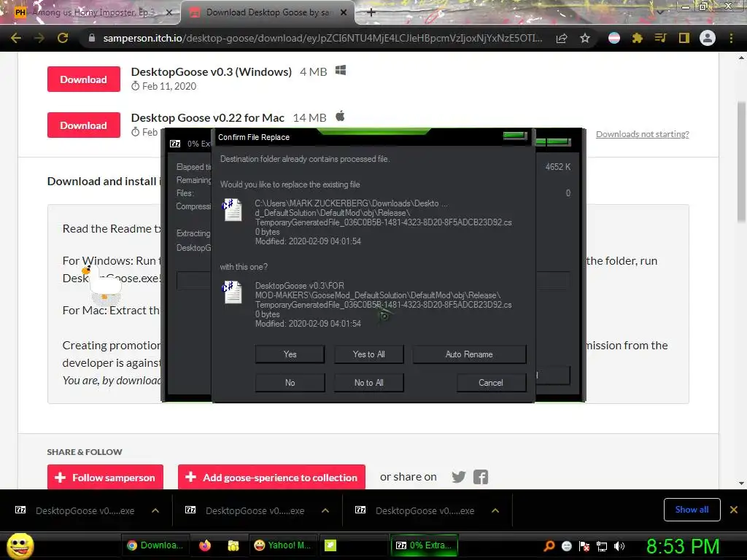Select Auto Rename option
The width and height of the screenshot is (747, 560).
tap(469, 354)
